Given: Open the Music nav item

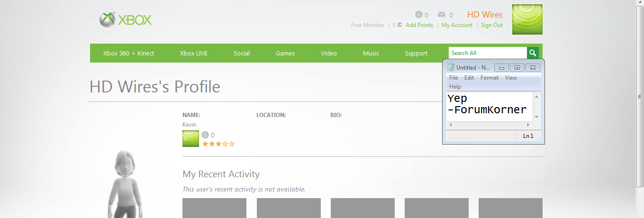Looking at the screenshot, I should pos(371,53).
